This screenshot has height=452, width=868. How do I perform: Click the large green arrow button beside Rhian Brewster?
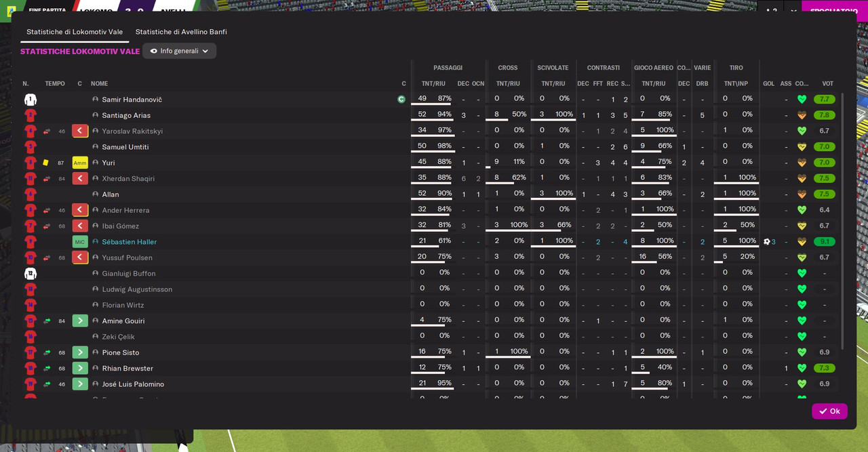pos(80,368)
